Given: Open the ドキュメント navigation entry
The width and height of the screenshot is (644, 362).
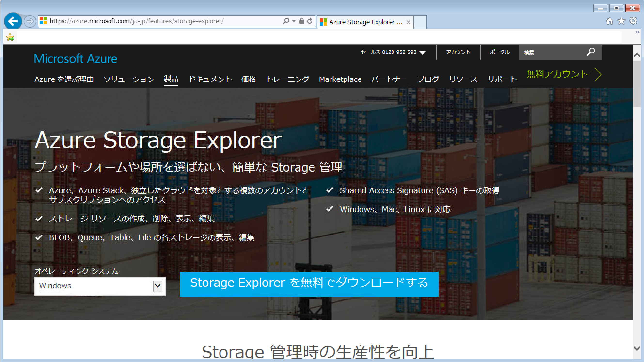Looking at the screenshot, I should click(210, 79).
